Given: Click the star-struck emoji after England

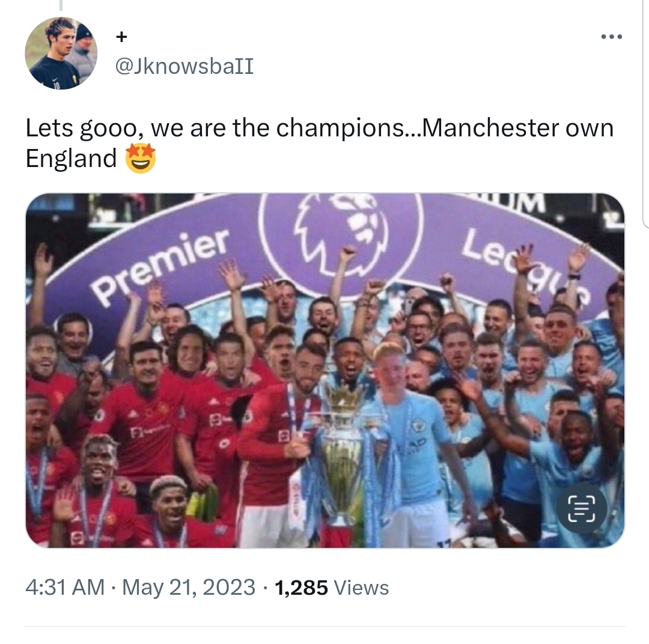Looking at the screenshot, I should pyautogui.click(x=141, y=158).
